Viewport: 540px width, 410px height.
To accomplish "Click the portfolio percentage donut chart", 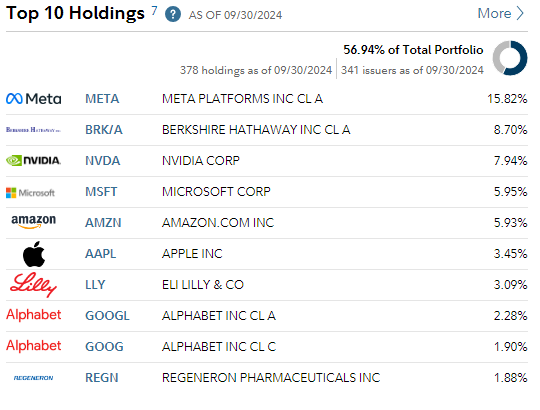I will point(510,58).
